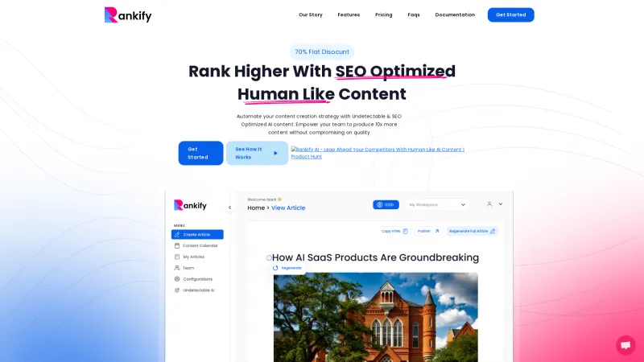The height and width of the screenshot is (362, 644).
Task: Click Regenerate Full Article button
Action: 473,231
